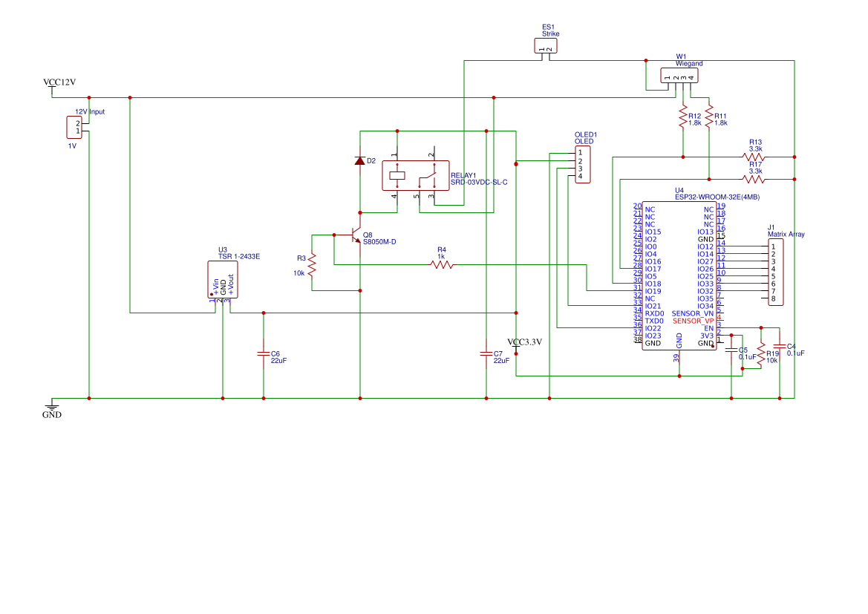Image resolution: width=868 pixels, height=614 pixels.
Task: Select the S8050M-D transistor label
Action: pos(379,242)
